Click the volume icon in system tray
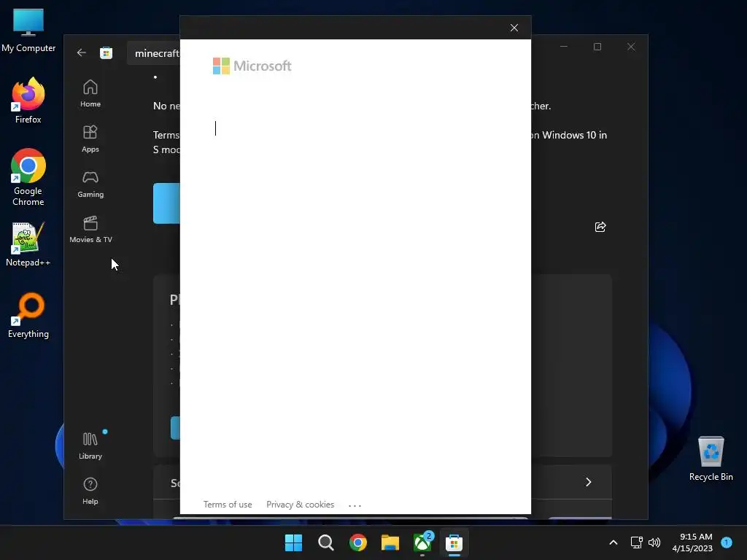Screen dimensions: 747x560 [x=654, y=542]
